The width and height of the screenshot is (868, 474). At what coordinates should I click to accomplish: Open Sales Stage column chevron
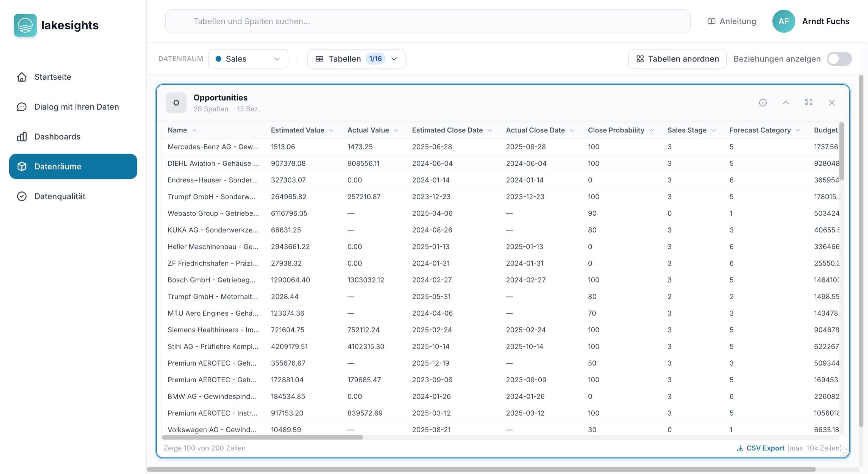click(x=714, y=130)
